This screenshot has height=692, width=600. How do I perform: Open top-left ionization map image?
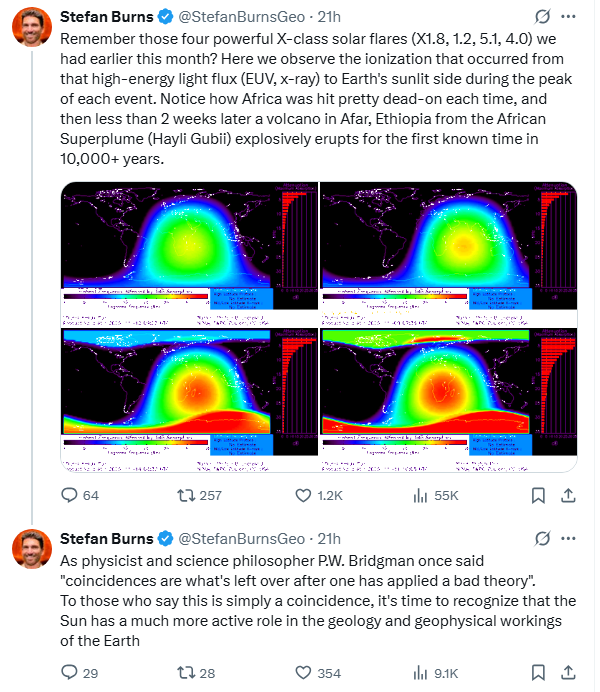pos(189,254)
